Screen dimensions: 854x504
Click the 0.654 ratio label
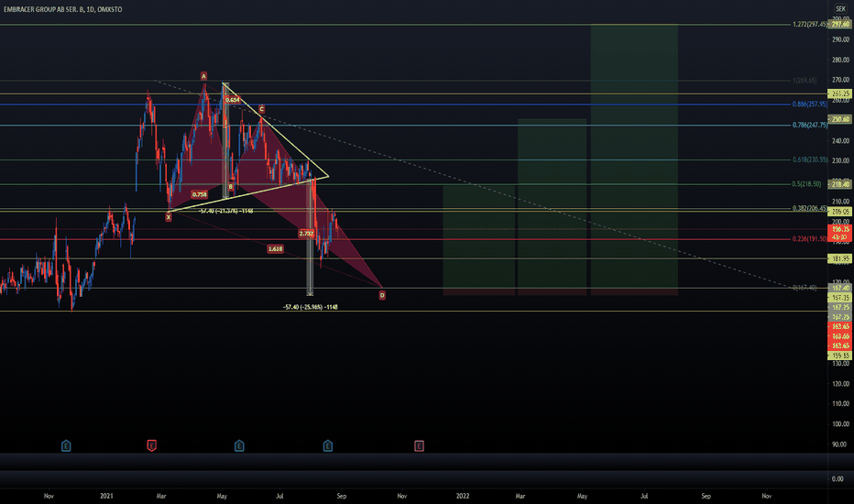pyautogui.click(x=232, y=100)
